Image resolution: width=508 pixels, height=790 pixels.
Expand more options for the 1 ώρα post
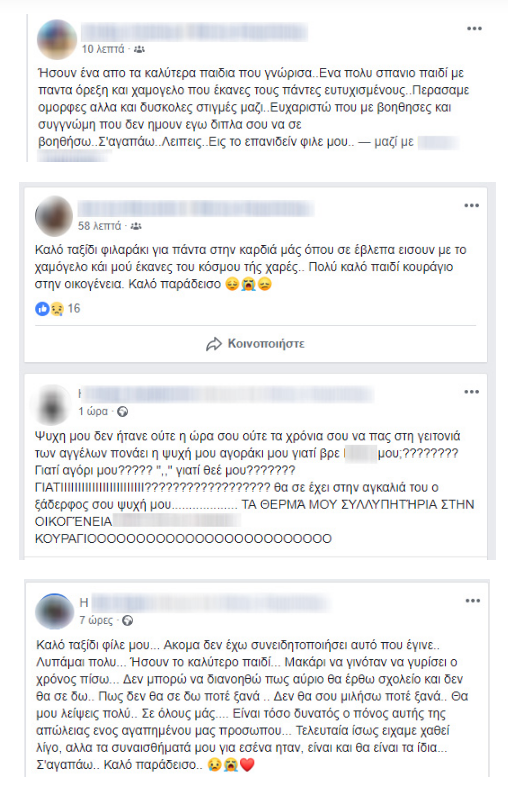click(471, 392)
